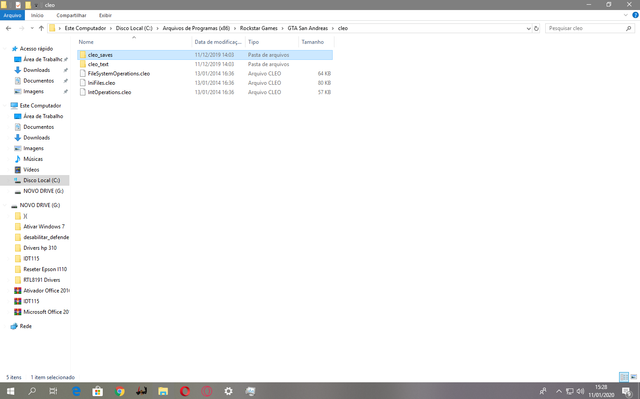Select IniFiles.cleo file
Image resolution: width=640 pixels, height=399 pixels.
click(205, 83)
